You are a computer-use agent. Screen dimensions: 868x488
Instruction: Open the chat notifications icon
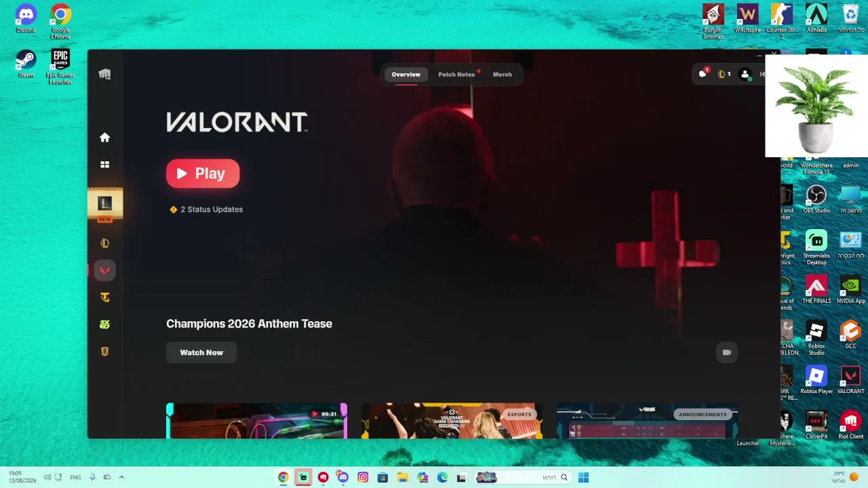(x=703, y=74)
